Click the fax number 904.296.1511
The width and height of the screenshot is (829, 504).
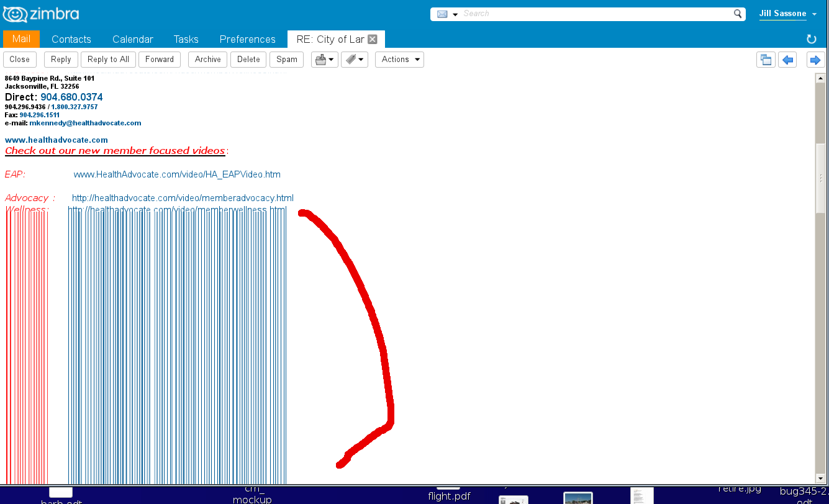pyautogui.click(x=40, y=115)
